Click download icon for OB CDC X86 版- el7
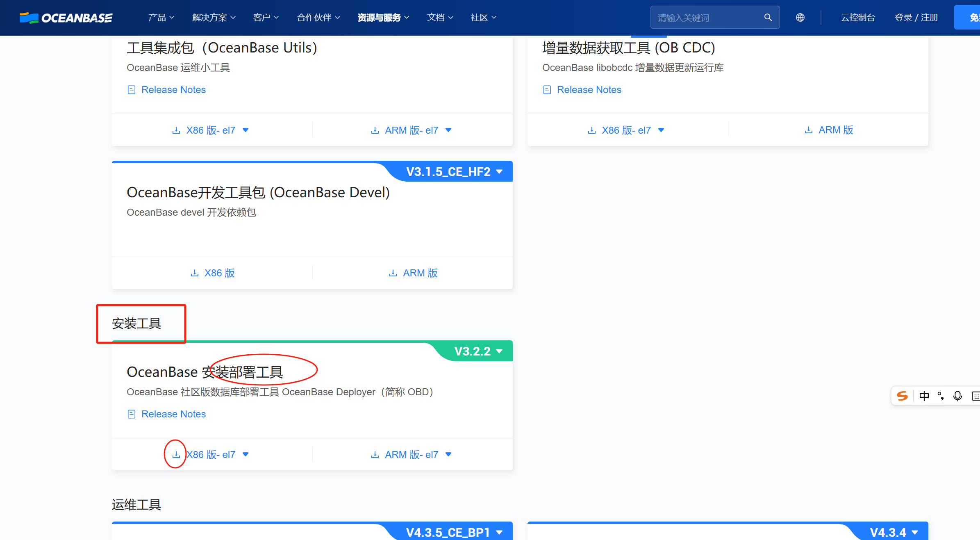The height and width of the screenshot is (540, 980). [x=592, y=130]
